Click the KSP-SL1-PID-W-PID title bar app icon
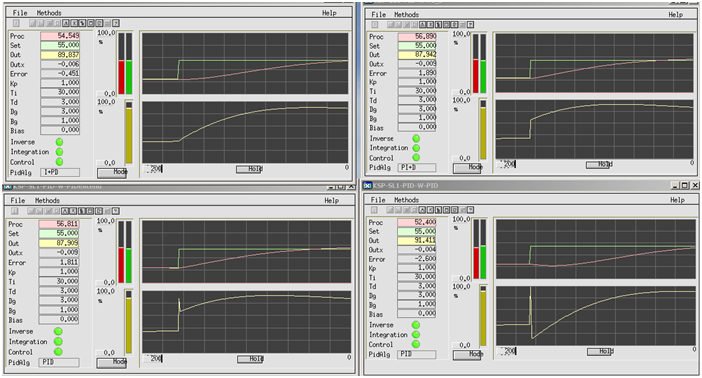Viewport: 702px width, 378px height. pos(368,185)
